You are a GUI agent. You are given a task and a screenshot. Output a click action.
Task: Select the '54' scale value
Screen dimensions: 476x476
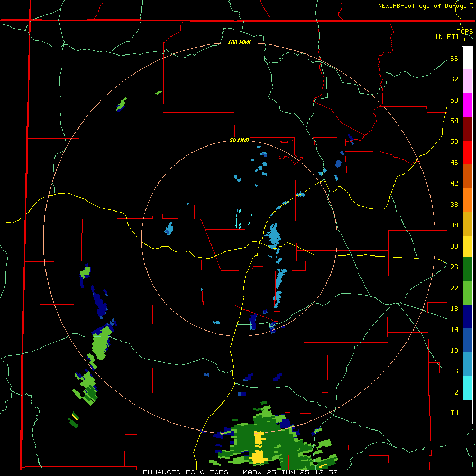coord(454,121)
